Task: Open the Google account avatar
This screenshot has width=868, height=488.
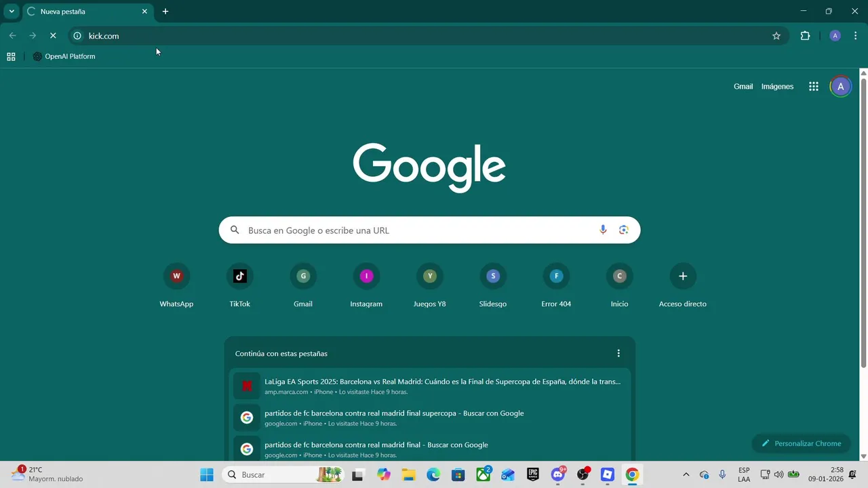Action: 841,86
